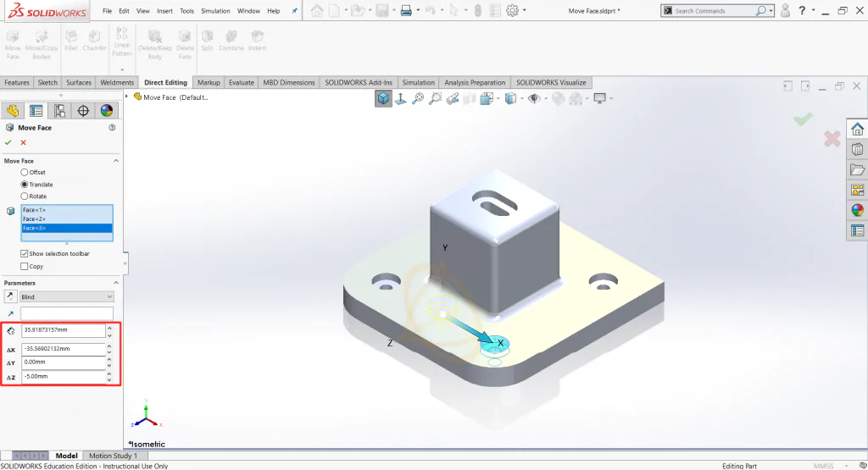Open the File Explorer folder icon in task pane

coord(858,169)
